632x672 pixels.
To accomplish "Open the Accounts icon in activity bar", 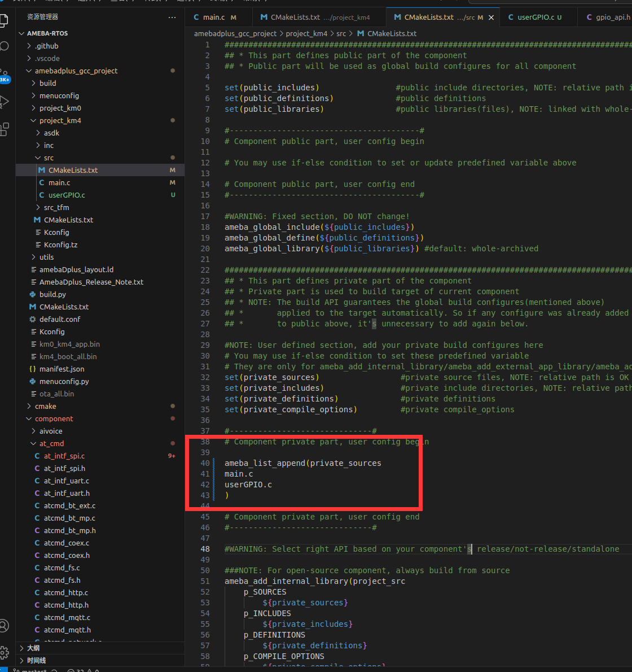I will click(x=4, y=626).
